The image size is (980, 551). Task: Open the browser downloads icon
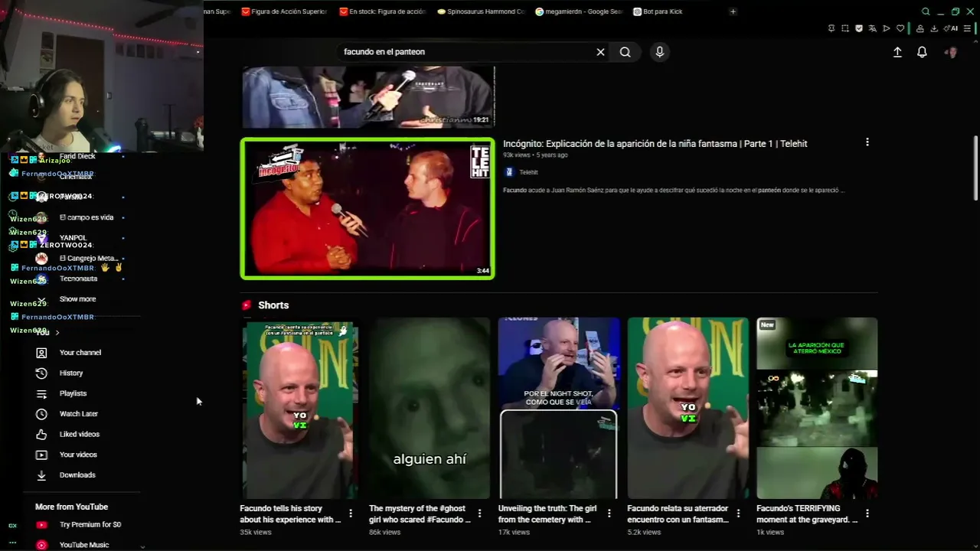tap(934, 29)
